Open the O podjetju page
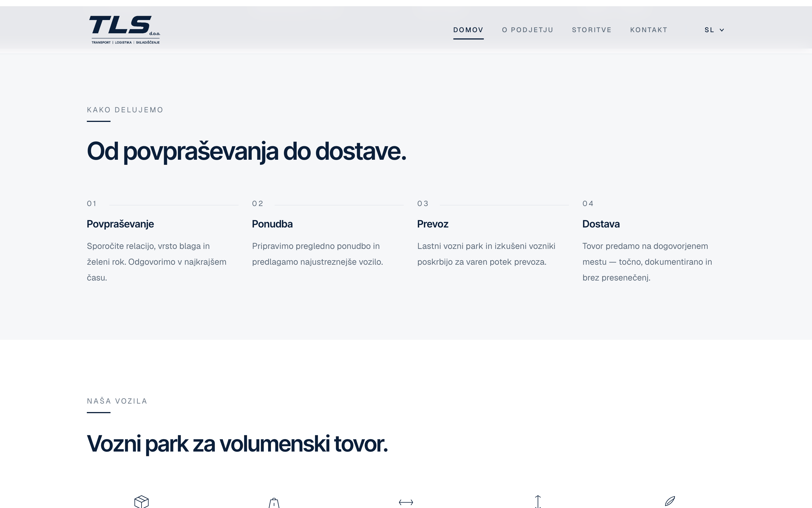Image resolution: width=812 pixels, height=508 pixels. coord(528,30)
